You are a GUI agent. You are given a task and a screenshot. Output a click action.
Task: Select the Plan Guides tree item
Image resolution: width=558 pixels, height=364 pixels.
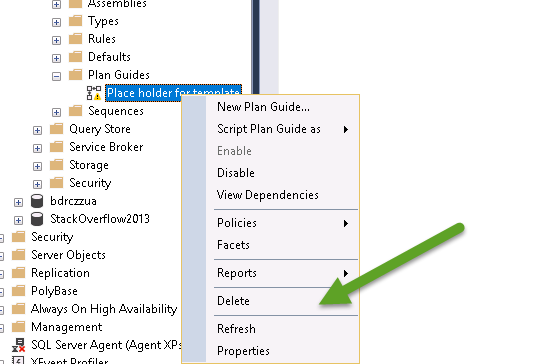click(119, 75)
